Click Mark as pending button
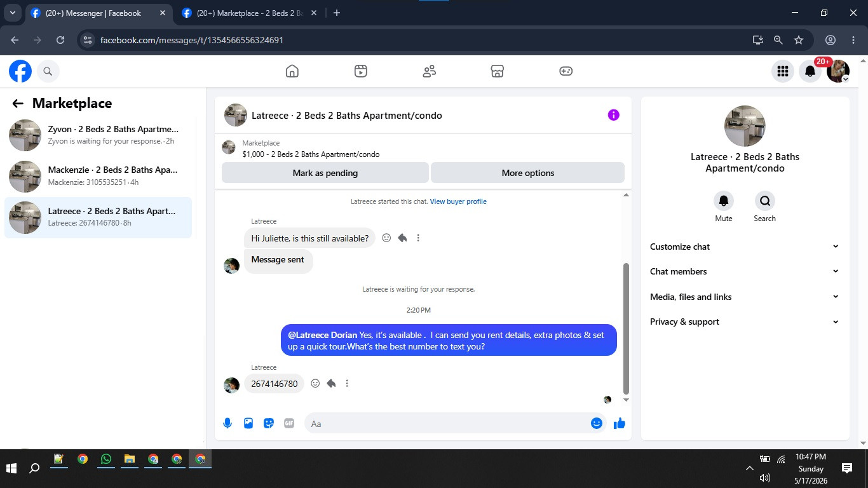Viewport: 868px width, 488px height. click(x=325, y=173)
